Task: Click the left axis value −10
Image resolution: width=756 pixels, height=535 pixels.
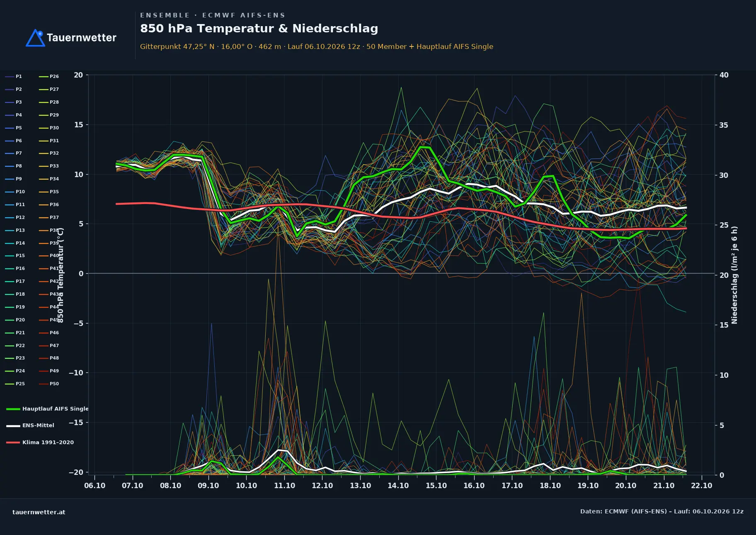Action: click(x=76, y=373)
